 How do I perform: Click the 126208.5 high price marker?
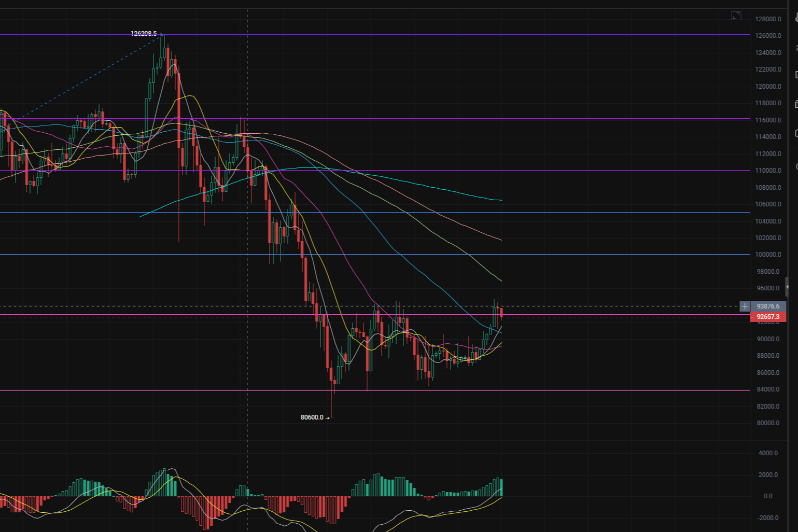pyautogui.click(x=144, y=34)
